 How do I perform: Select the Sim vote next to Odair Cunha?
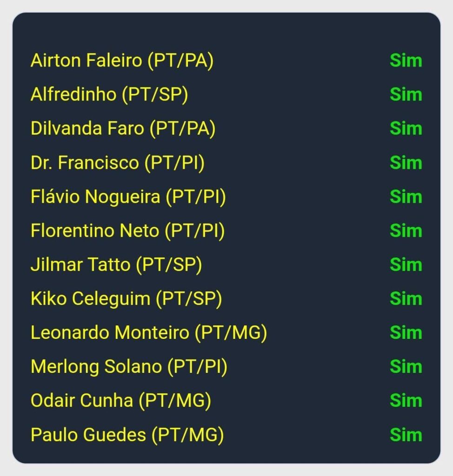[x=406, y=401]
